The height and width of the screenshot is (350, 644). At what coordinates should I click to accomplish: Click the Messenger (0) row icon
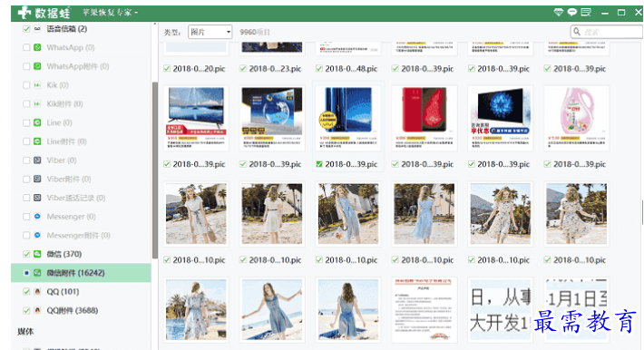[37, 217]
